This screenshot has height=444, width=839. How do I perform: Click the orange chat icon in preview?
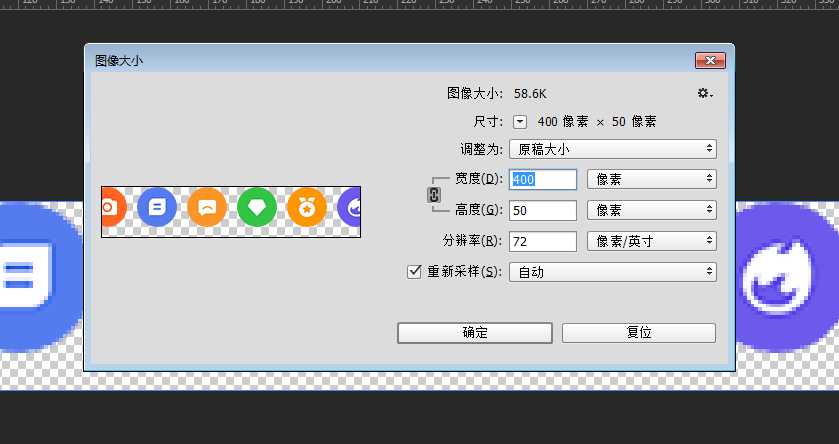[207, 207]
